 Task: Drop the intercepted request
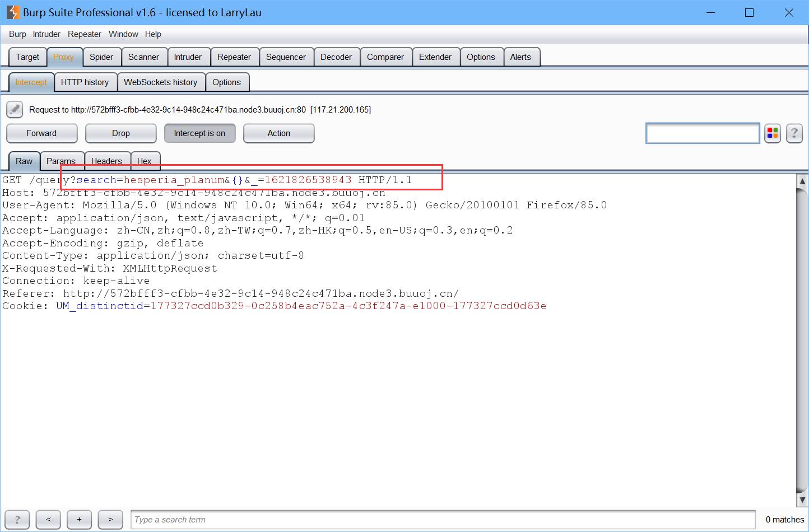[x=120, y=133]
